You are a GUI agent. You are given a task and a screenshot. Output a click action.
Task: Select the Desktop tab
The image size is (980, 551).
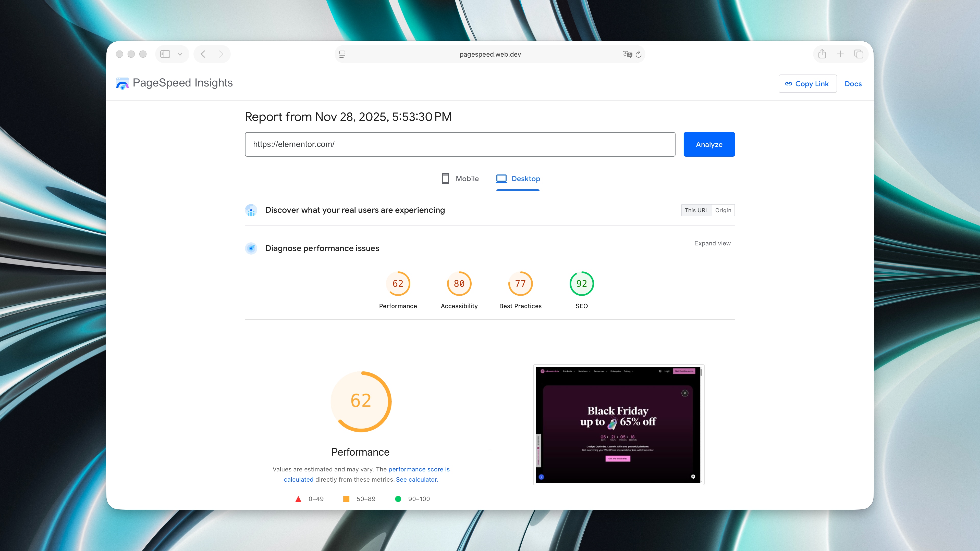(x=518, y=179)
